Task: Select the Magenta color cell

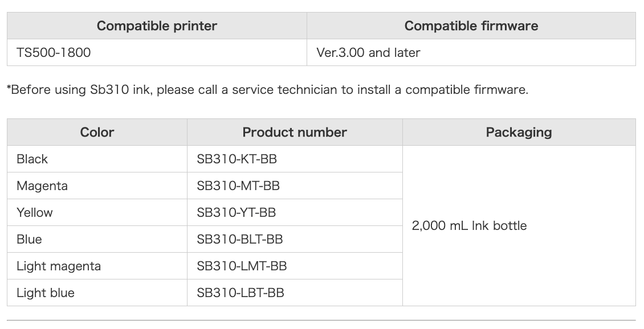Action: coord(42,186)
